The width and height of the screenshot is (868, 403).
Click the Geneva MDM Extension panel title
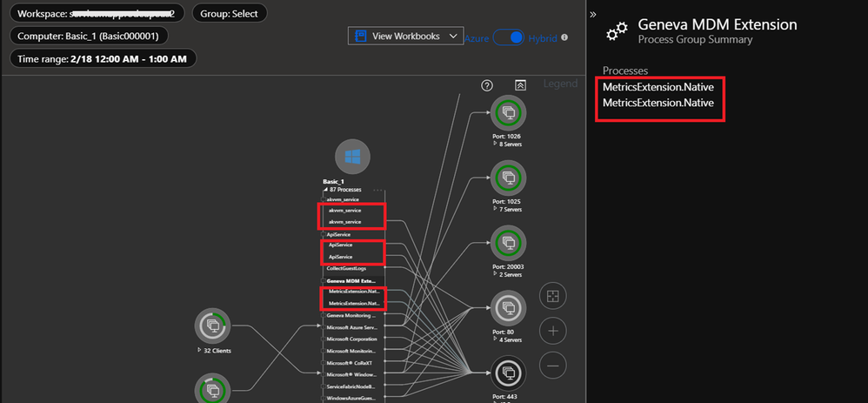718,24
